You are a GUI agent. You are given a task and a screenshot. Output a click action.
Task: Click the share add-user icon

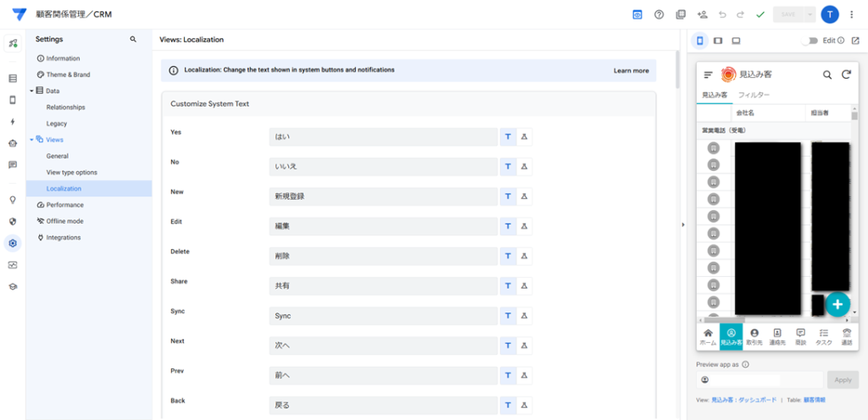click(x=703, y=15)
